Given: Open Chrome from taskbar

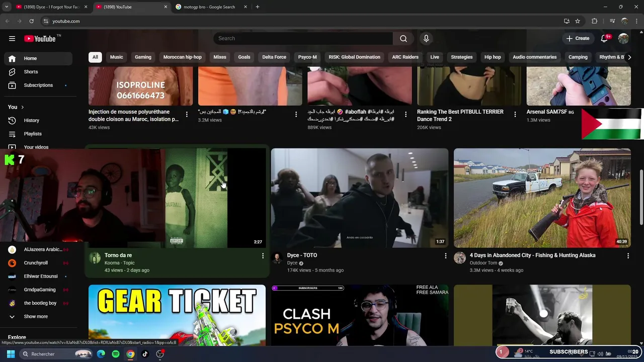Looking at the screenshot, I should point(130,354).
